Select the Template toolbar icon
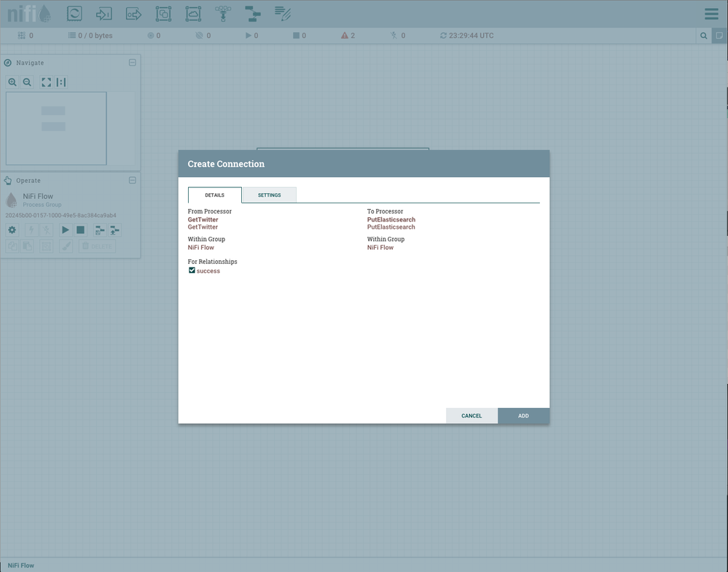728x572 pixels. [x=253, y=13]
